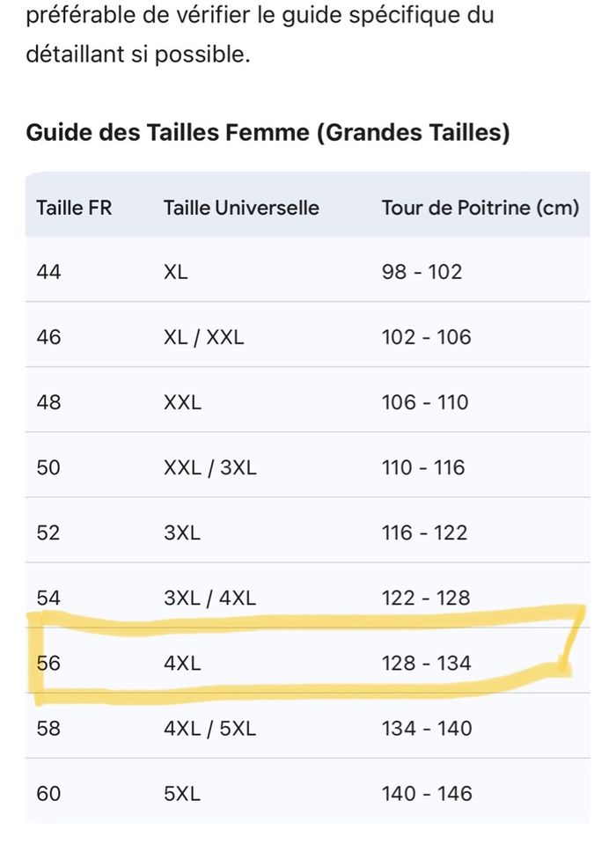
Task: Click the highlighted '128 - 134' cell
Action: tap(426, 663)
